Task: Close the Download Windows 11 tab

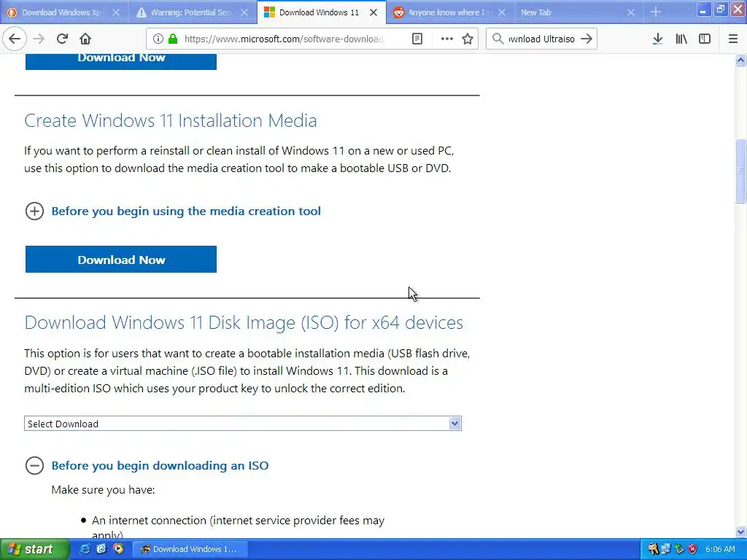Action: tap(373, 12)
